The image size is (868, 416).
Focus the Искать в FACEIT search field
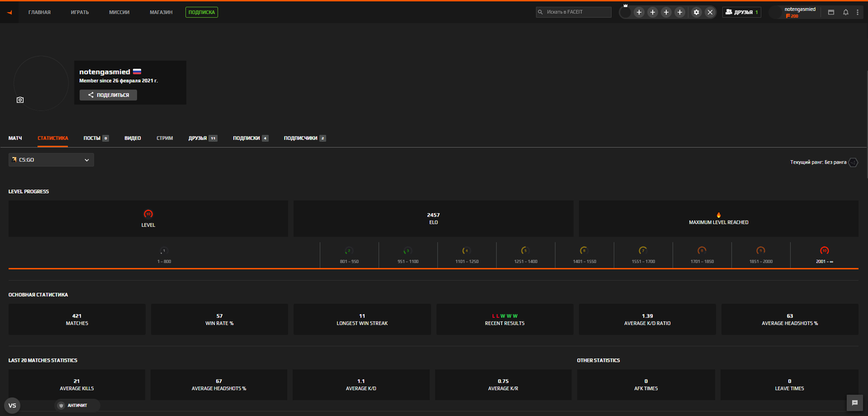click(574, 12)
